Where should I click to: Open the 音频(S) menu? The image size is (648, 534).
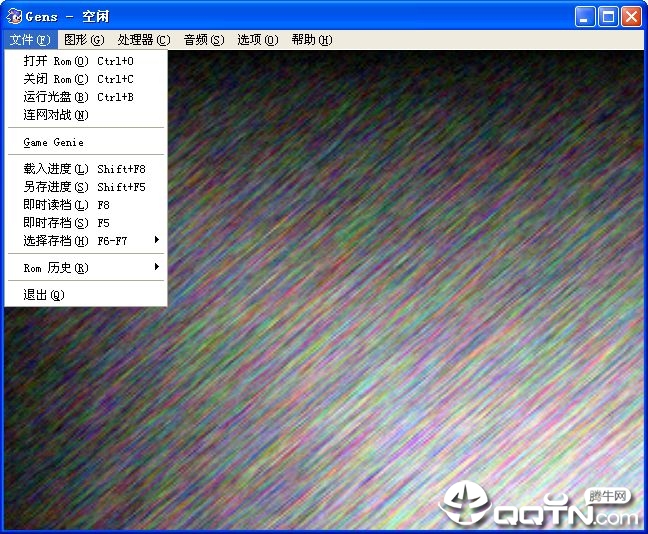pyautogui.click(x=204, y=40)
